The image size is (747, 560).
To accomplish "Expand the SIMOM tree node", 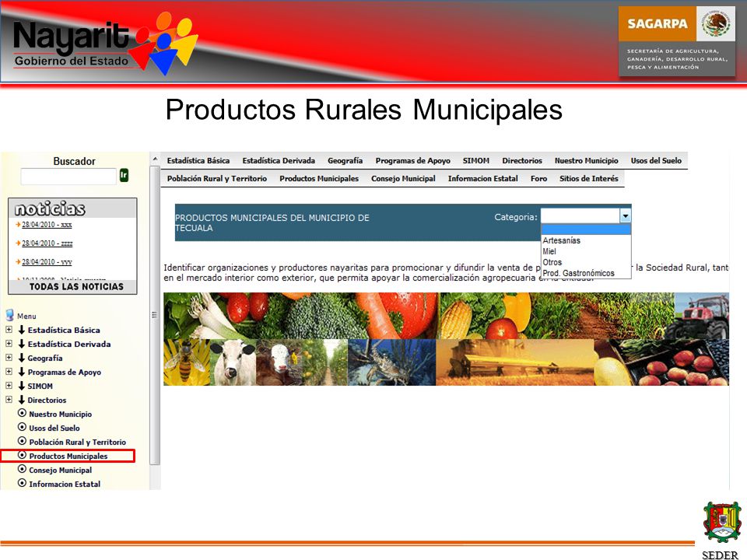I will click(9, 386).
